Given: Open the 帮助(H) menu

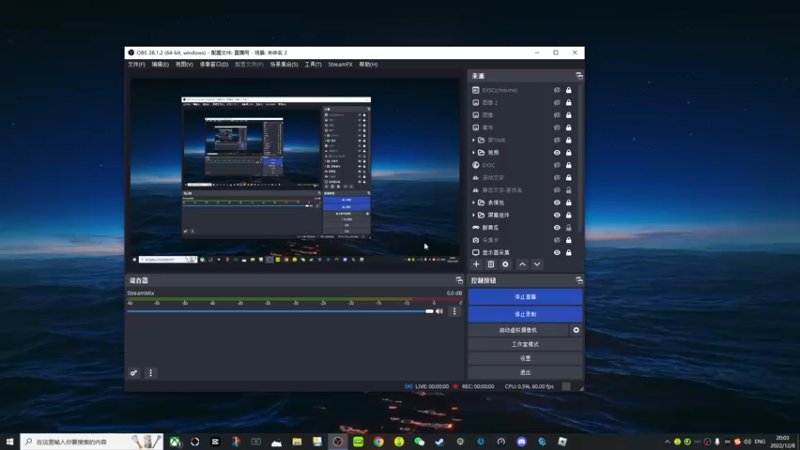Looking at the screenshot, I should coord(368,65).
